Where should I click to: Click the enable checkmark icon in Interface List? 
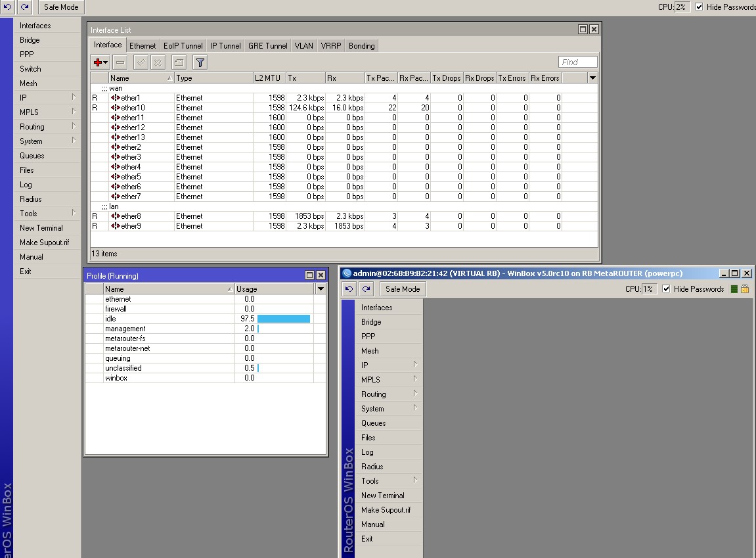[141, 62]
